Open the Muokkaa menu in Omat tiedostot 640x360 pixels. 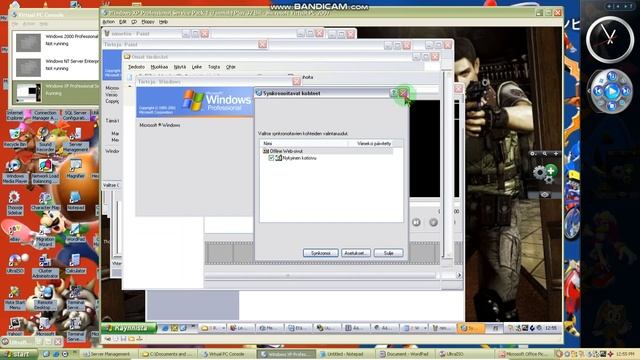tap(159, 67)
